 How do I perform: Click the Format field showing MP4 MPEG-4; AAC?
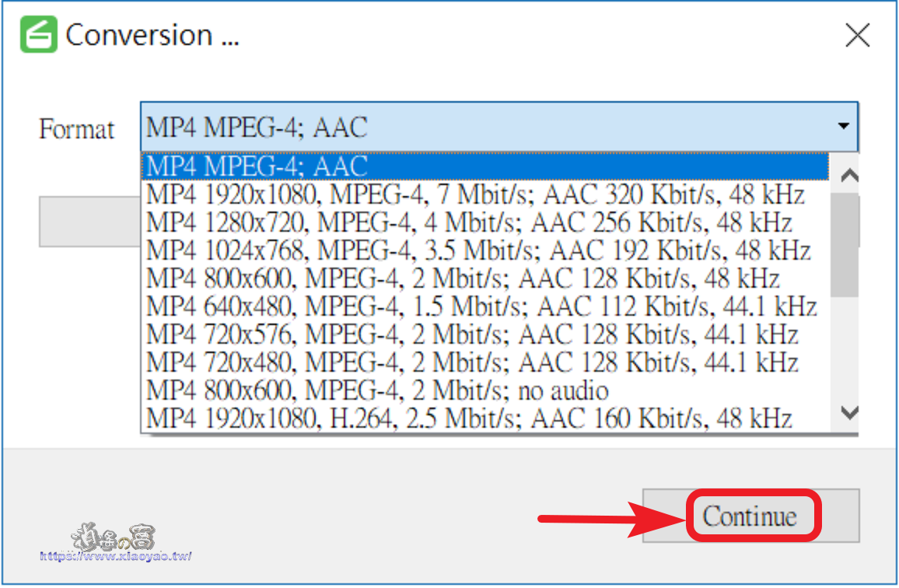(498, 127)
